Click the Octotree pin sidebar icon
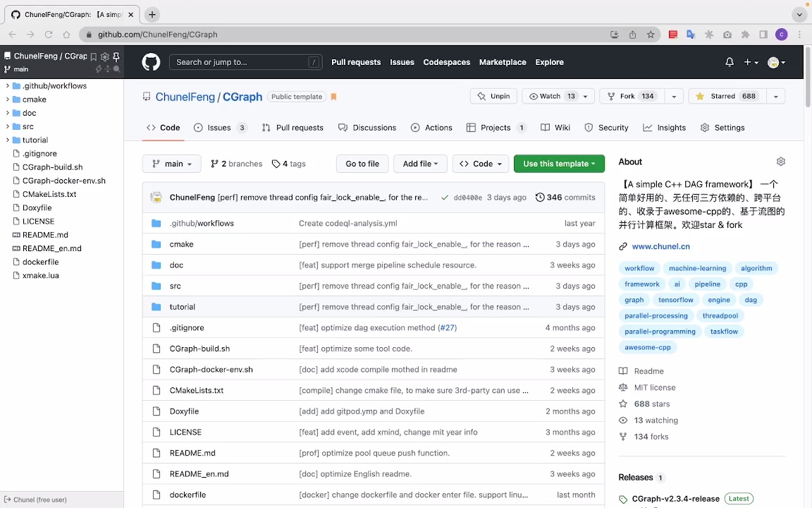This screenshot has width=812, height=508. point(116,56)
